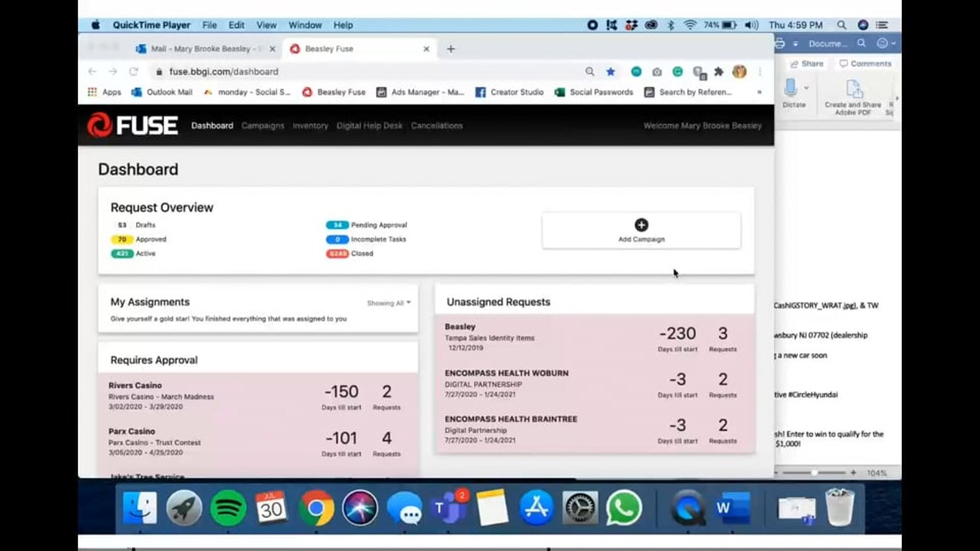The image size is (980, 551).
Task: Open Launchpad from the dock
Action: [x=185, y=508]
